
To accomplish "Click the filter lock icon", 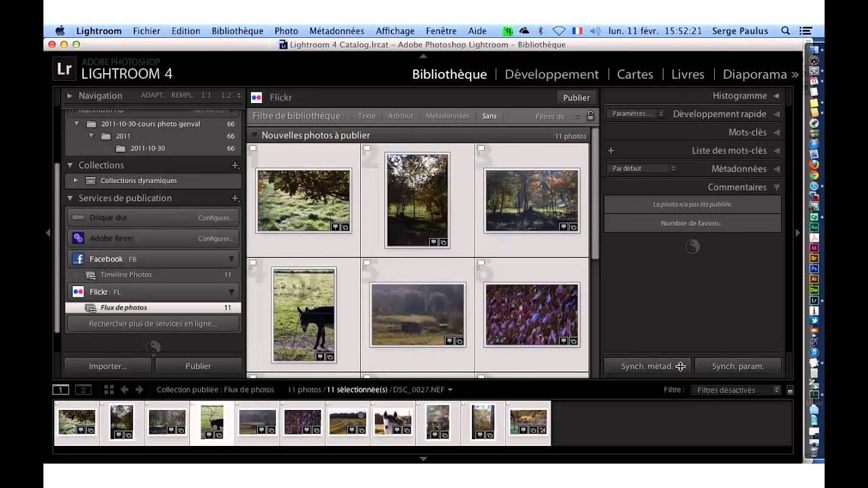I will [x=591, y=116].
